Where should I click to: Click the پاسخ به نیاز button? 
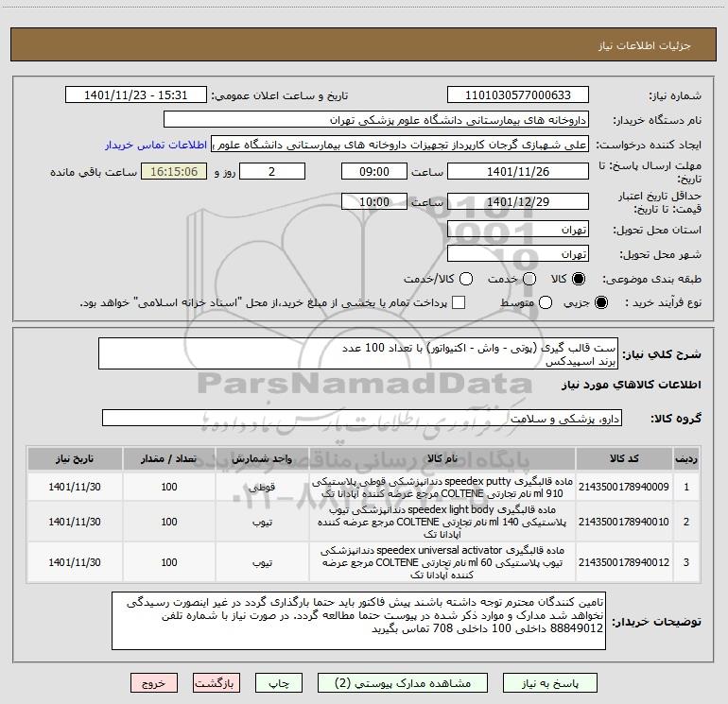pos(550,683)
